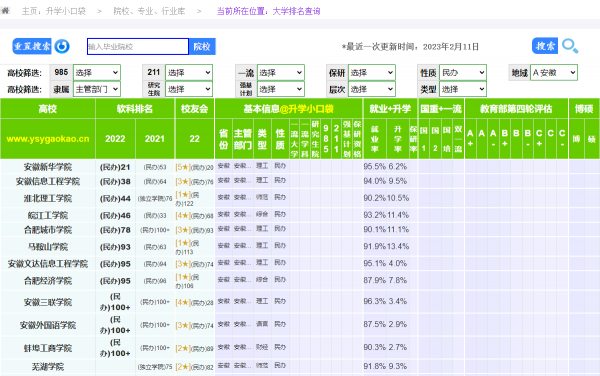Viewport: 600px width, 376px height.
Task: Select 合肥经济学院 row name
Action: [x=48, y=281]
